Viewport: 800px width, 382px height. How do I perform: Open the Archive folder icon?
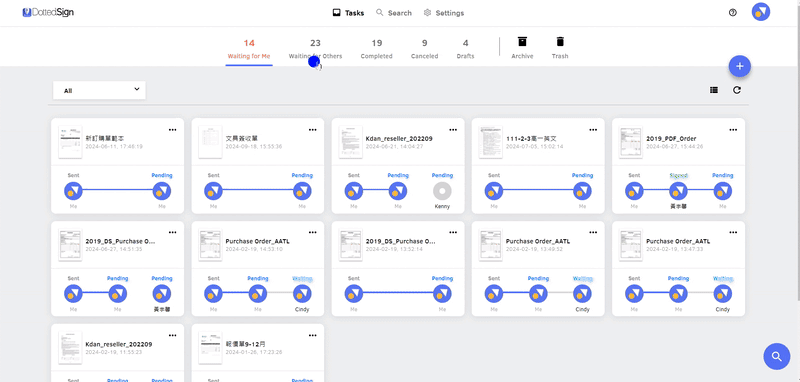coord(522,42)
